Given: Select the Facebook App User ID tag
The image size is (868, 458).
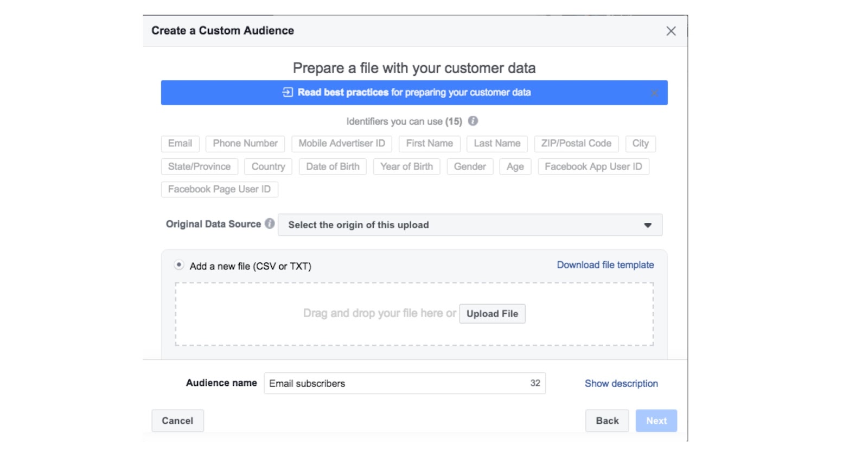Looking at the screenshot, I should pyautogui.click(x=593, y=166).
